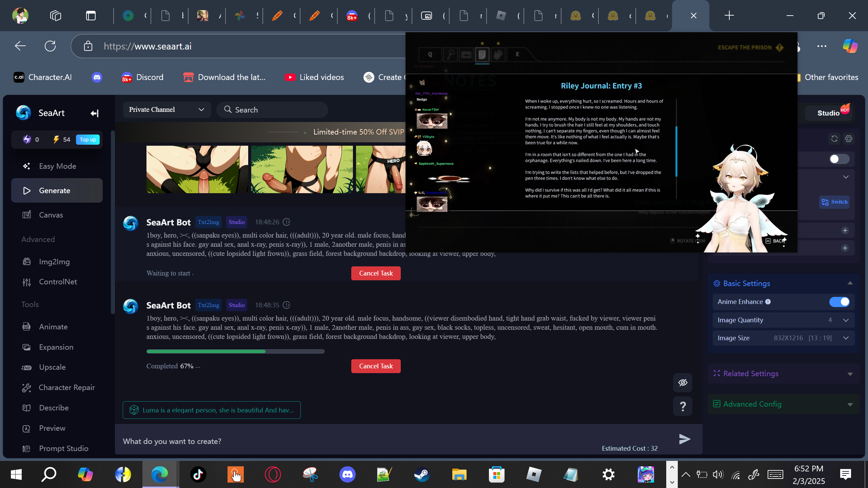Toggle the Anime Enhance switch
This screenshot has height=488, width=868.
click(839, 302)
